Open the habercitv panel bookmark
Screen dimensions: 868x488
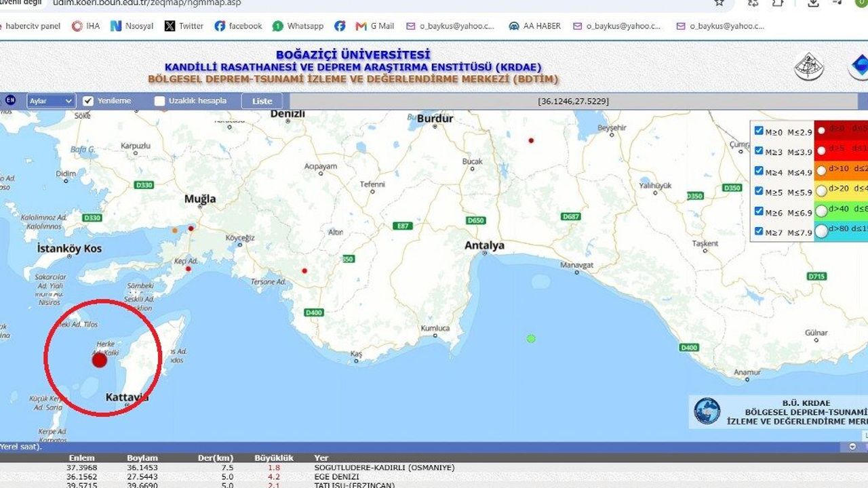click(x=30, y=26)
